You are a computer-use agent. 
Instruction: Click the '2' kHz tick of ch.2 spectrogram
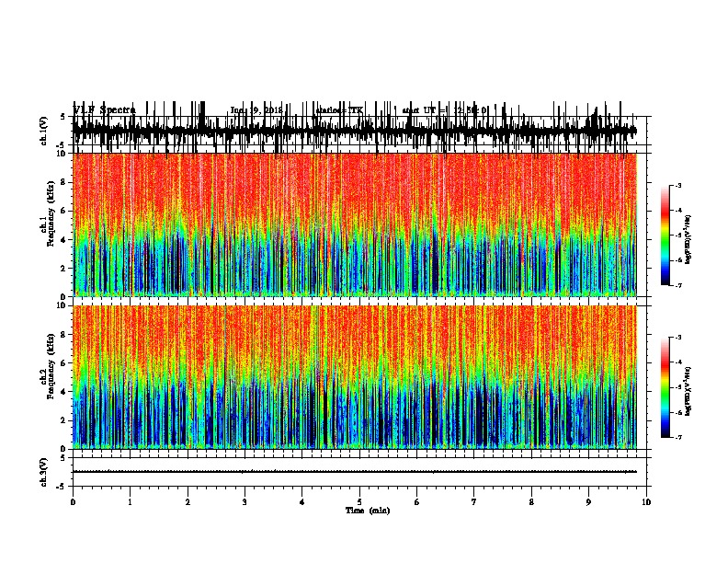(63, 420)
